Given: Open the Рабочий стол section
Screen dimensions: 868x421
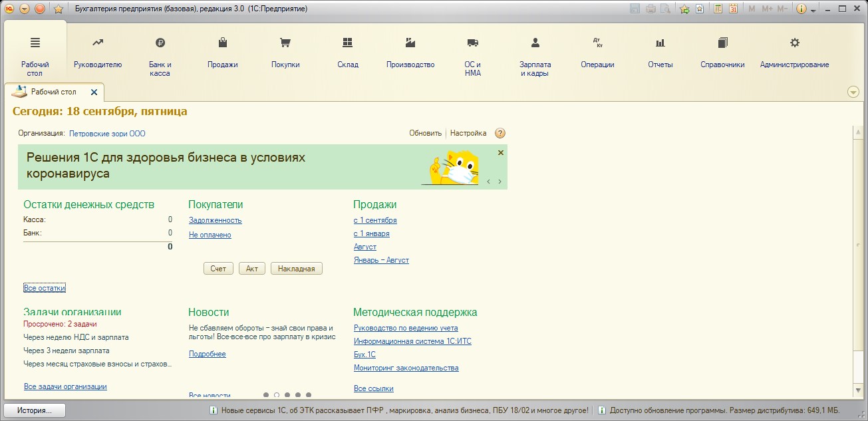Looking at the screenshot, I should point(35,56).
